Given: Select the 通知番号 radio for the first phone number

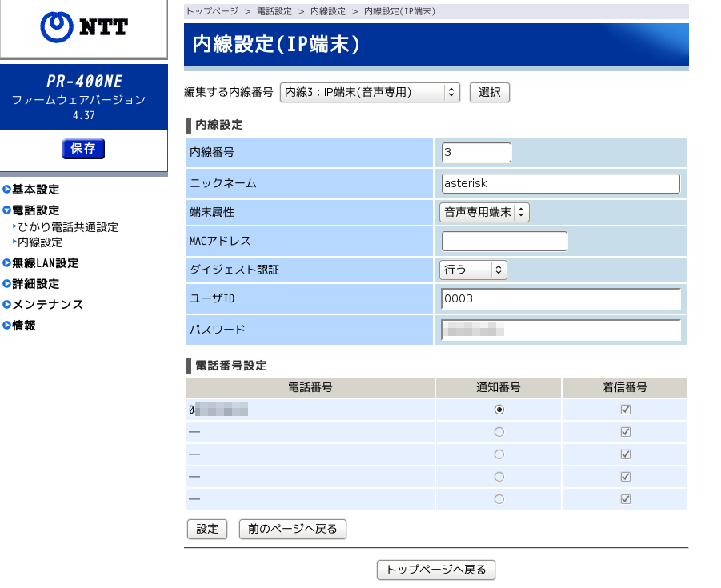Looking at the screenshot, I should 499,410.
